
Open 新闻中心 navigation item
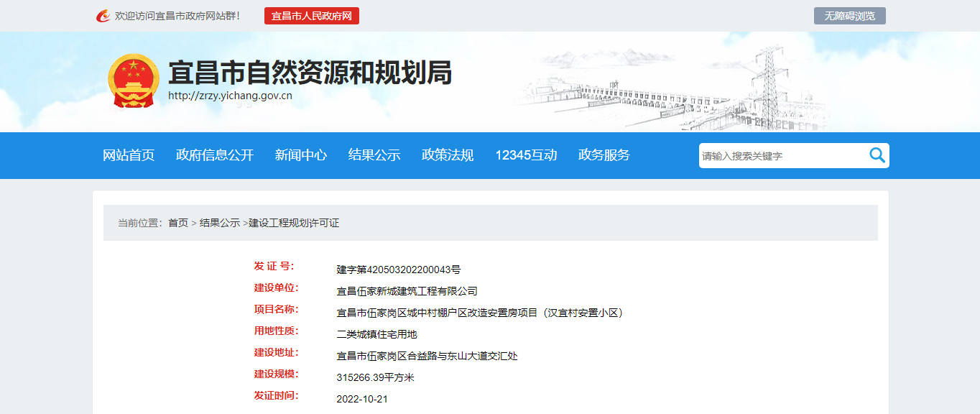pos(300,155)
